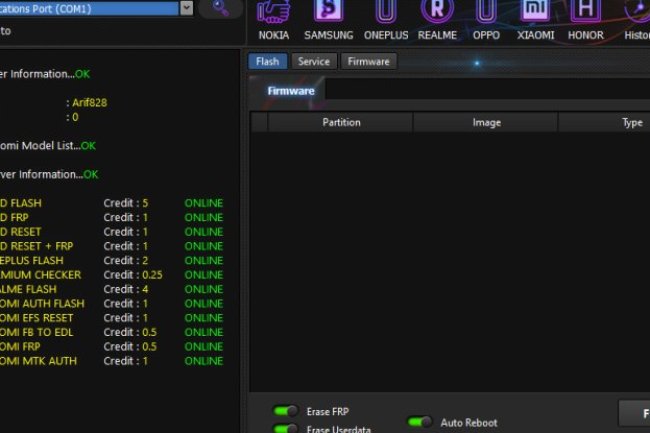The height and width of the screenshot is (433, 650).
Task: Click the 'OMI FB TO EDL' service row
Action: (x=111, y=332)
